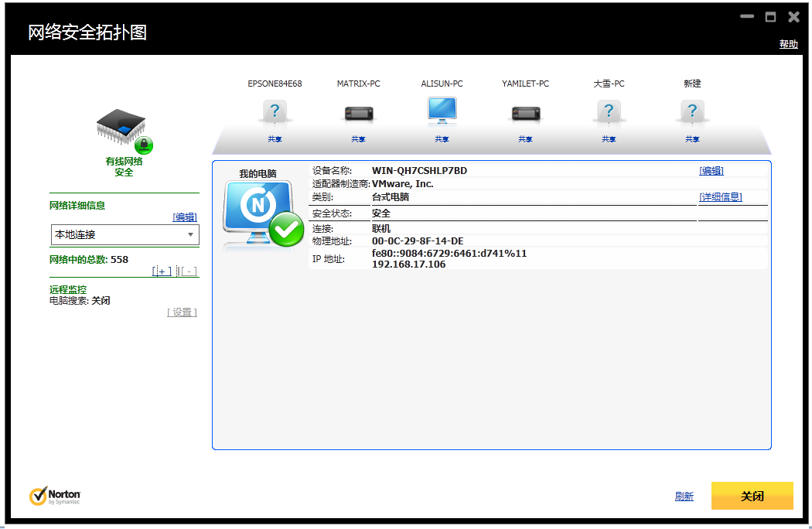
Task: Maximize the 网络安全拓扑图 window
Action: tap(770, 16)
